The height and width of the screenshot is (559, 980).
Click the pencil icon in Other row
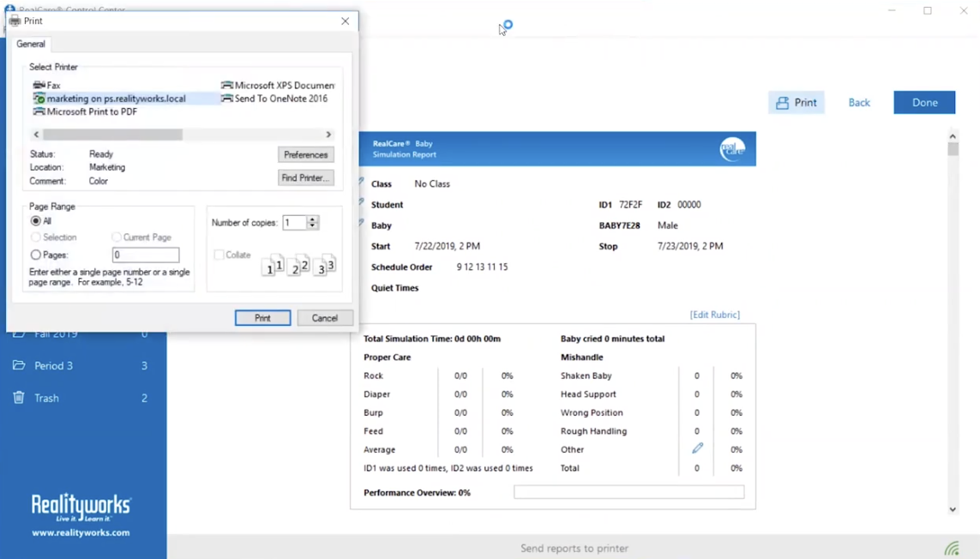pos(698,448)
